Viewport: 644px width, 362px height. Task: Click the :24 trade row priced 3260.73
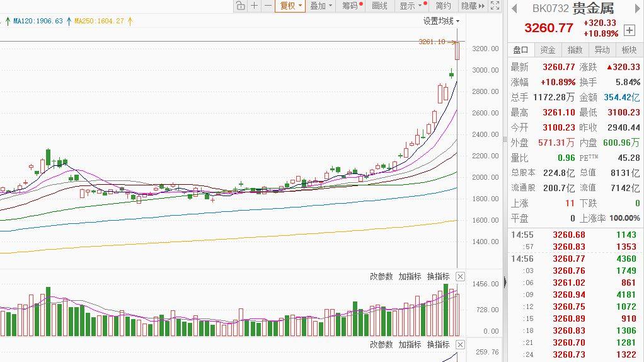pos(575,354)
